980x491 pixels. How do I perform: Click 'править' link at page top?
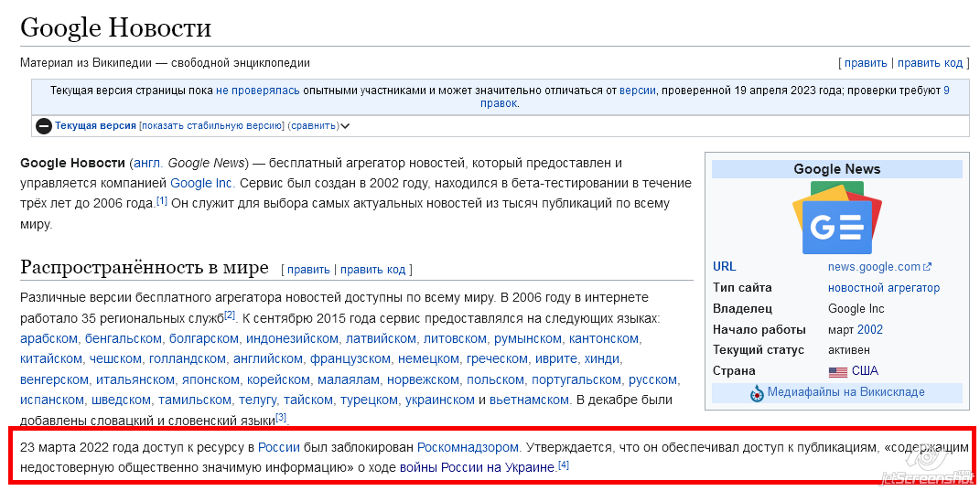coord(866,63)
